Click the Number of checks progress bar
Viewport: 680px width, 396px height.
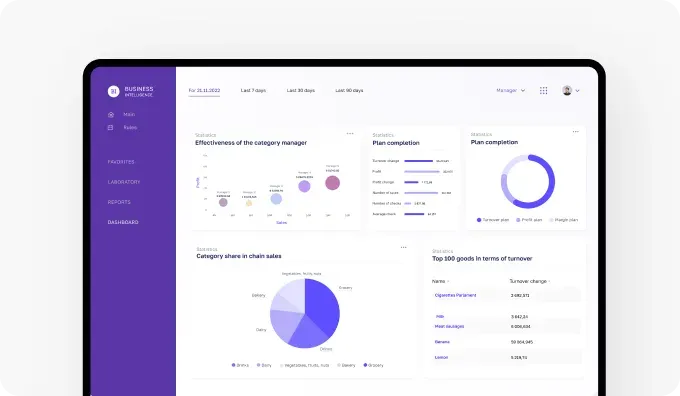tap(408, 203)
